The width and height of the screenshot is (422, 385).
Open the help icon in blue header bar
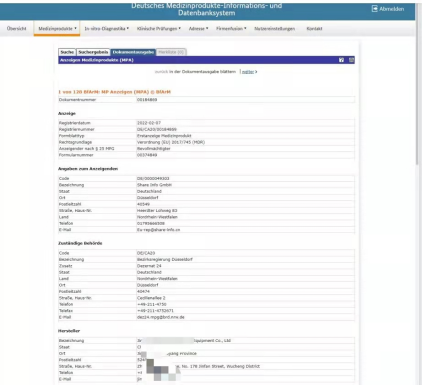(341, 60)
